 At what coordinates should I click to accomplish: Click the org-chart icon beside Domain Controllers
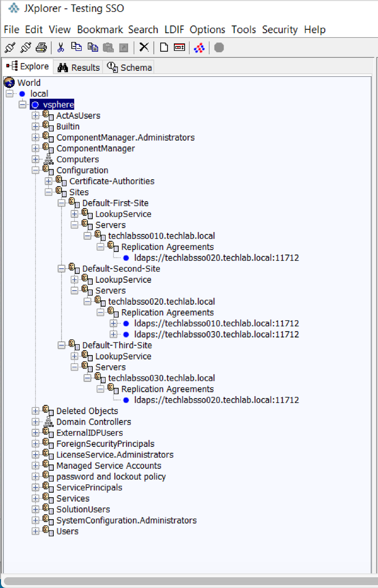pyautogui.click(x=48, y=421)
